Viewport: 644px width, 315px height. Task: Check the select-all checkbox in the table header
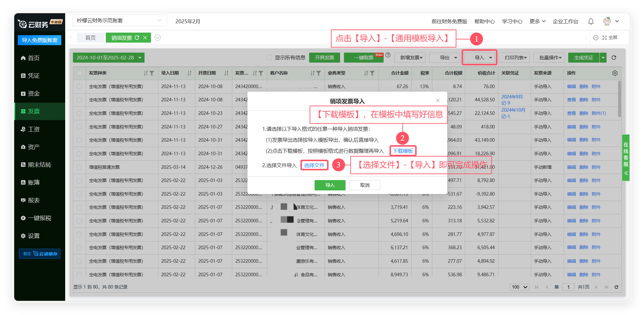[79, 73]
